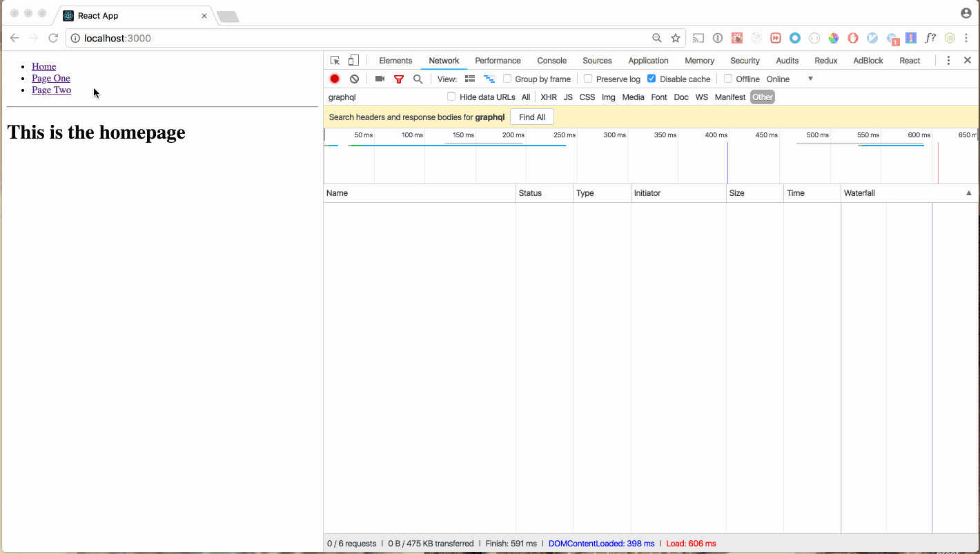The width and height of the screenshot is (980, 554).
Task: Click DOMContentLoaded: 398 ms in status bar
Action: point(601,544)
